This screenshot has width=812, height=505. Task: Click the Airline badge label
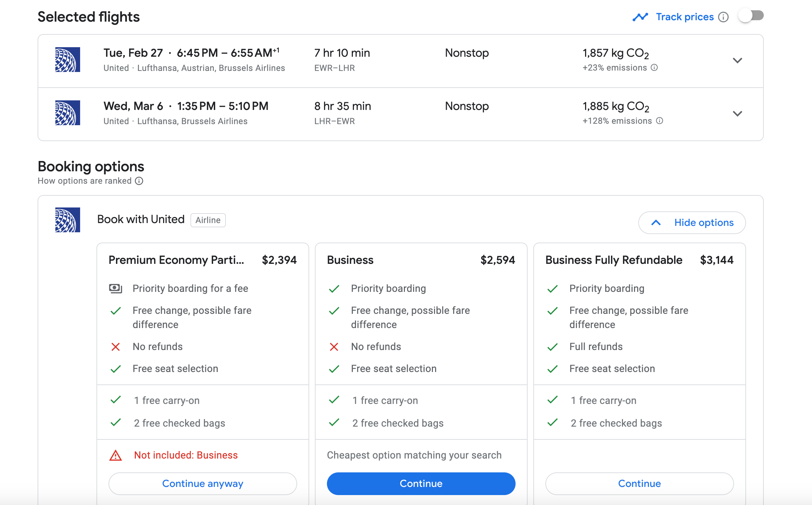208,220
